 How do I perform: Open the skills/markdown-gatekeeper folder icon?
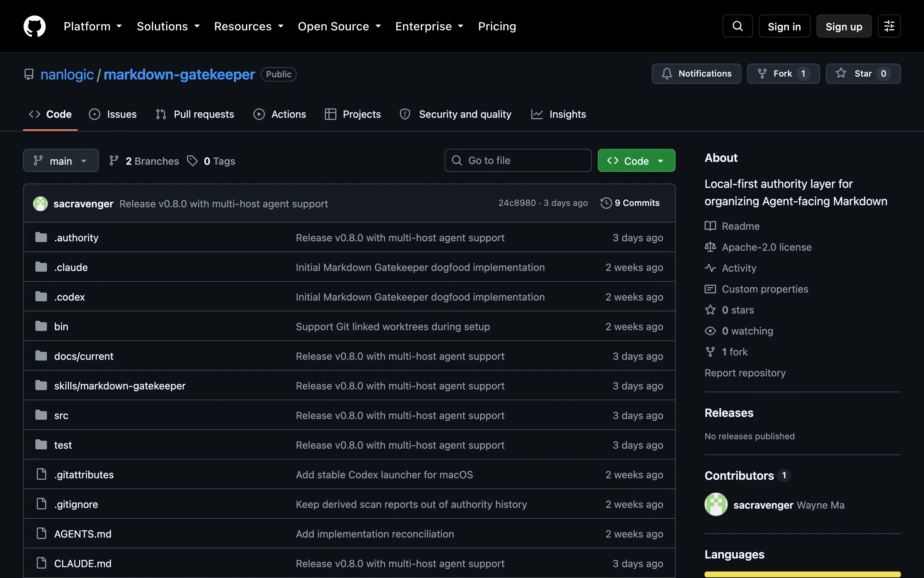(41, 385)
